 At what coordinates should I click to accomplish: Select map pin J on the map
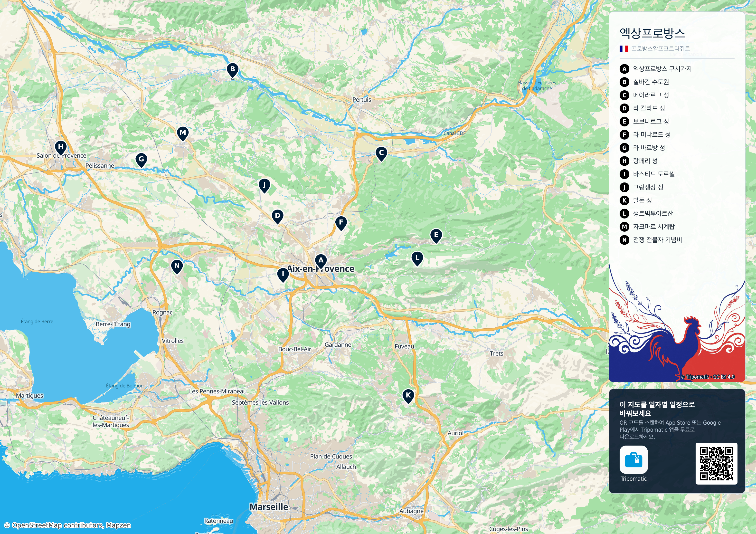tap(265, 186)
